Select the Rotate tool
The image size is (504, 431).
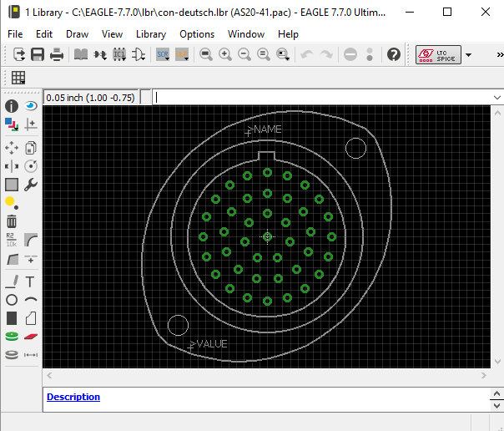31,166
